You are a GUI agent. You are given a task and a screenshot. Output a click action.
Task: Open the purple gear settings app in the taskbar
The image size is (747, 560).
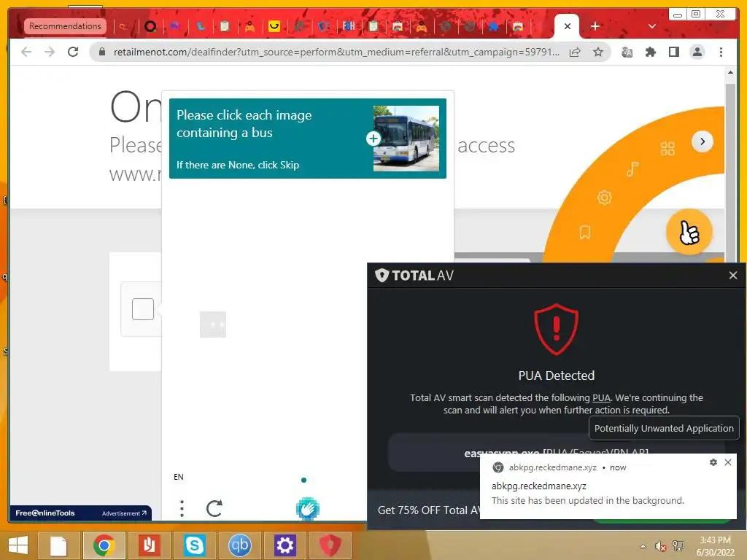[285, 545]
